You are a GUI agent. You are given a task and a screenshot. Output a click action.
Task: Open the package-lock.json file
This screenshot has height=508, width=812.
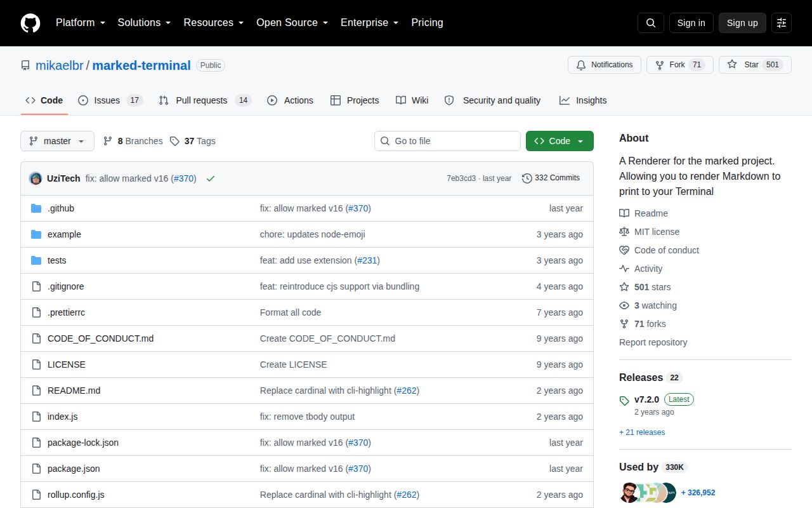pos(83,443)
